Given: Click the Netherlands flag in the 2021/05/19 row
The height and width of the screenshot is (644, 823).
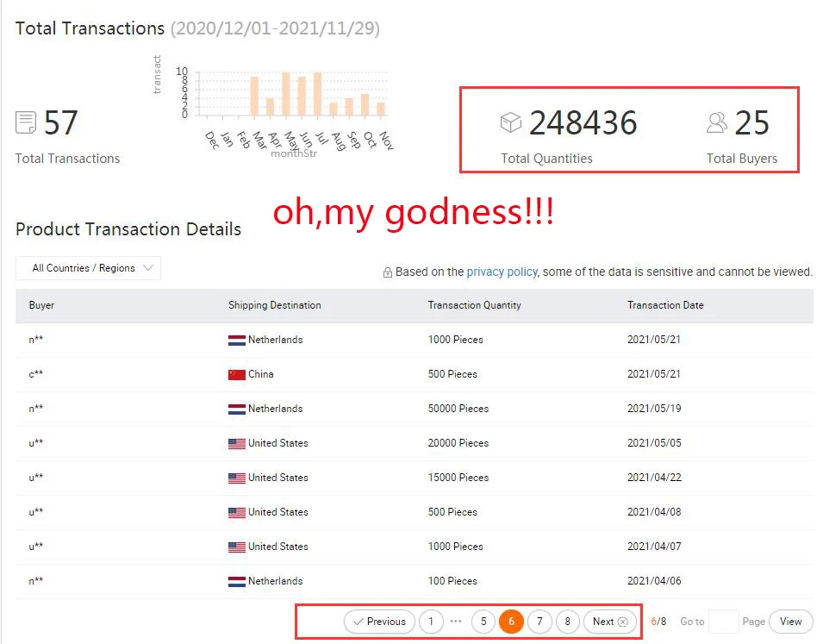Looking at the screenshot, I should click(x=237, y=410).
